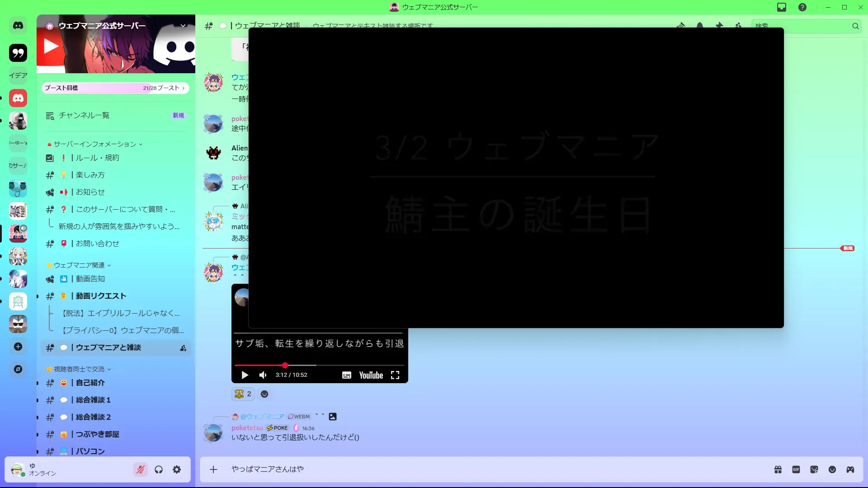Collapse the 視聴者同士で交流 category
The height and width of the screenshot is (488, 868).
point(79,369)
